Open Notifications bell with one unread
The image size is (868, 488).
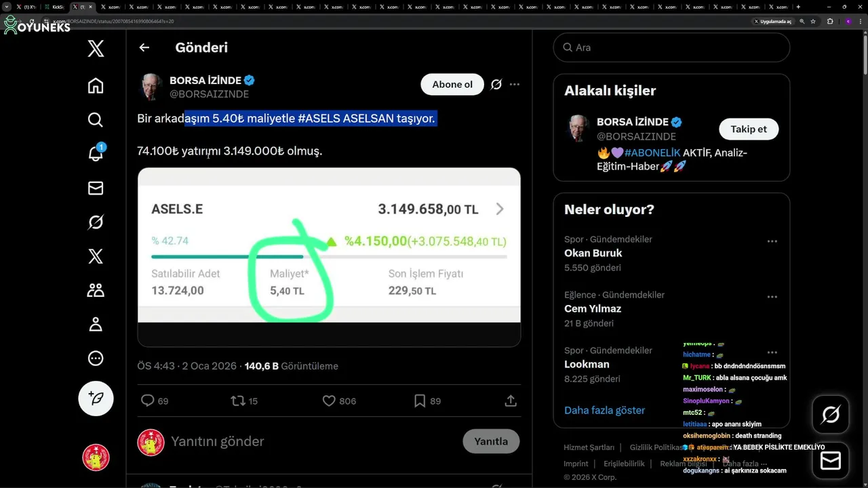tap(96, 153)
